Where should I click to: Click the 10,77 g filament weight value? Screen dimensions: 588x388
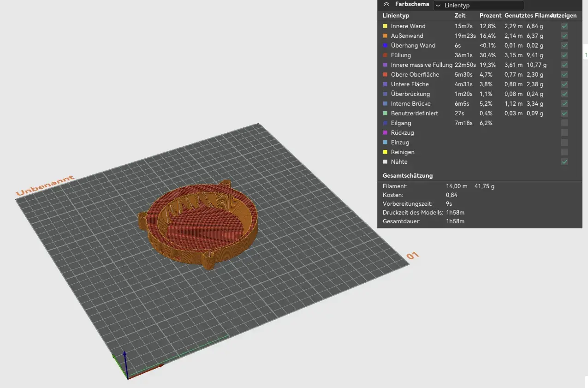[536, 65]
